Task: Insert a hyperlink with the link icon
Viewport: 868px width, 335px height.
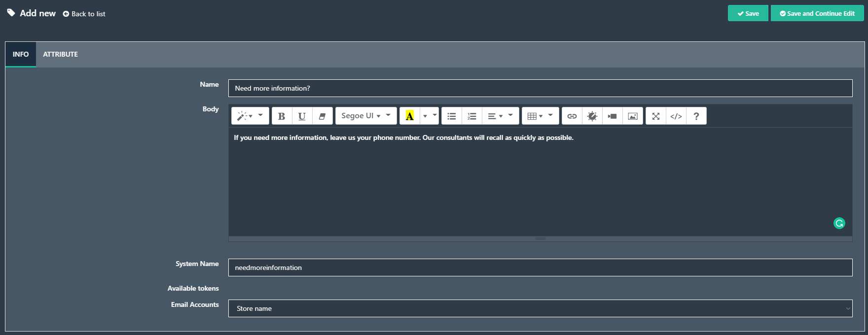Action: pyautogui.click(x=572, y=116)
